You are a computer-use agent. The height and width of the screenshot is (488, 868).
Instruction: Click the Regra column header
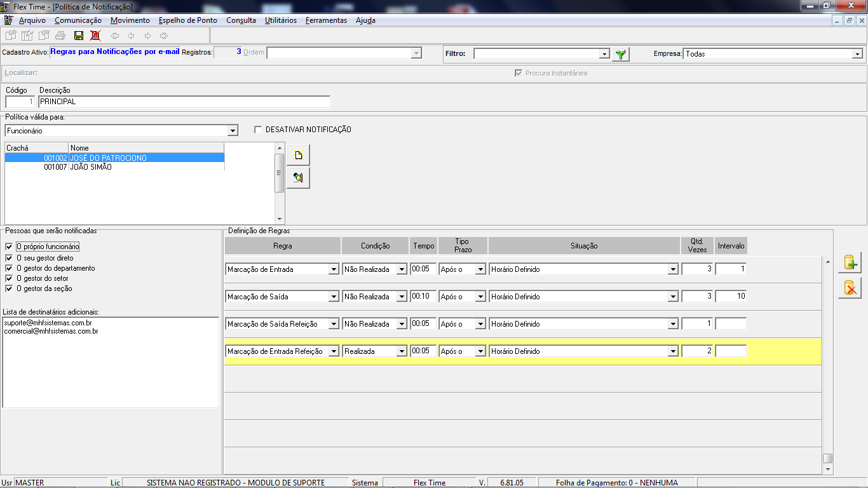pyautogui.click(x=283, y=246)
